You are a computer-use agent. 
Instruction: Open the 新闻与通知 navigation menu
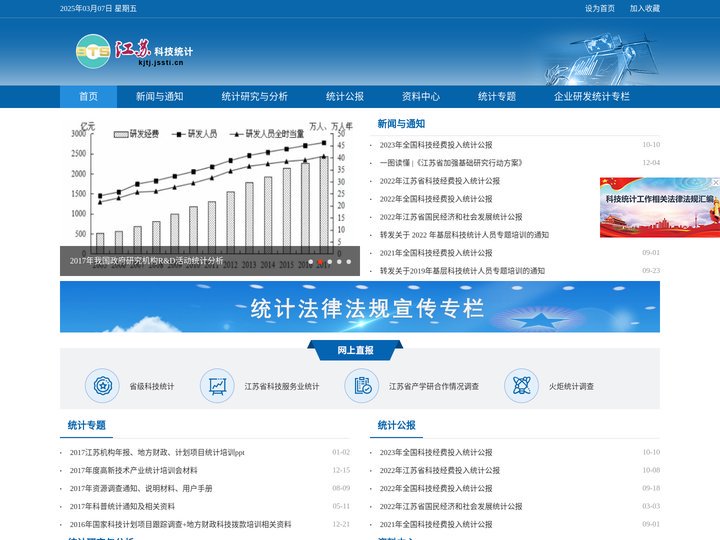pos(159,96)
